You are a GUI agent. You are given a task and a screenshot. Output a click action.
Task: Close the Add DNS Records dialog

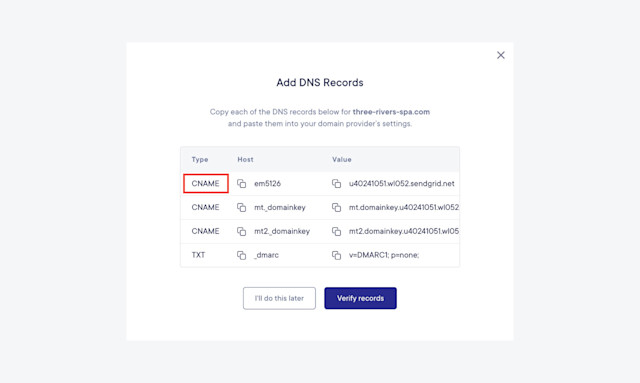click(501, 55)
